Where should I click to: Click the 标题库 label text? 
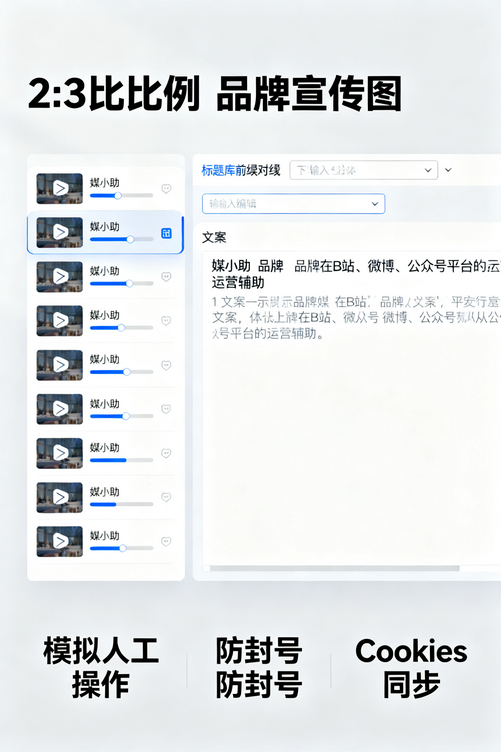pos(218,170)
